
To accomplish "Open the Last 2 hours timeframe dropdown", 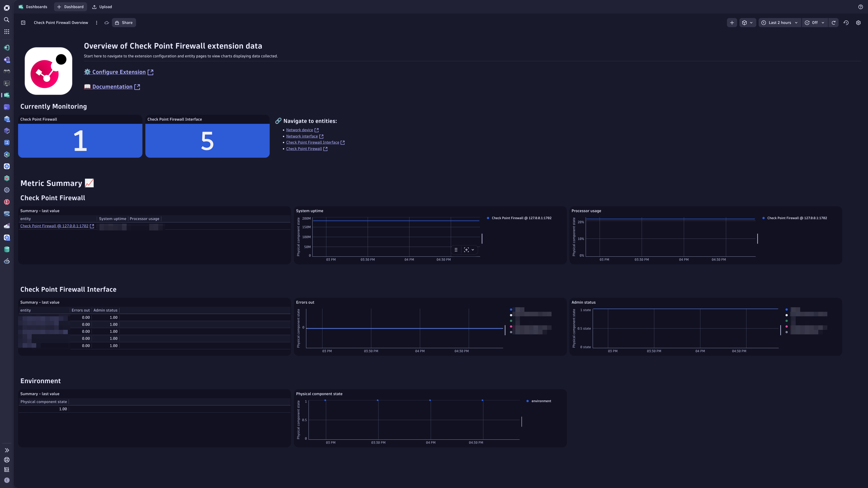I will point(780,23).
